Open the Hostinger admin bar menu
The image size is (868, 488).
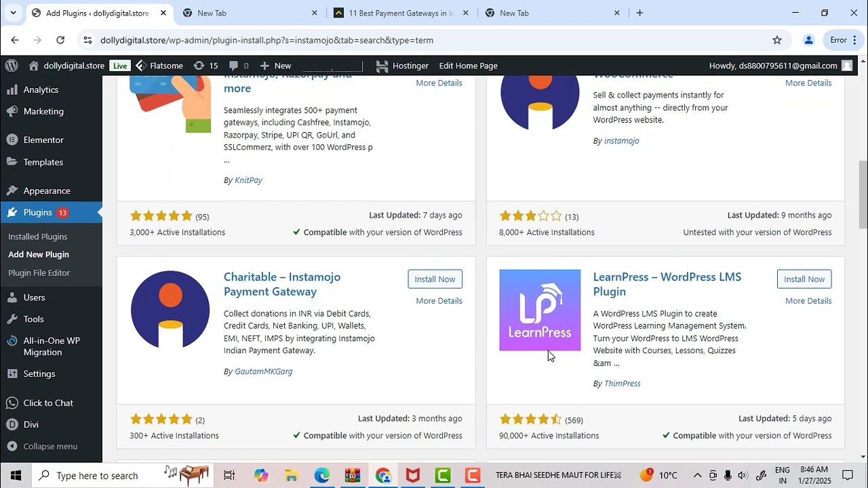point(402,66)
